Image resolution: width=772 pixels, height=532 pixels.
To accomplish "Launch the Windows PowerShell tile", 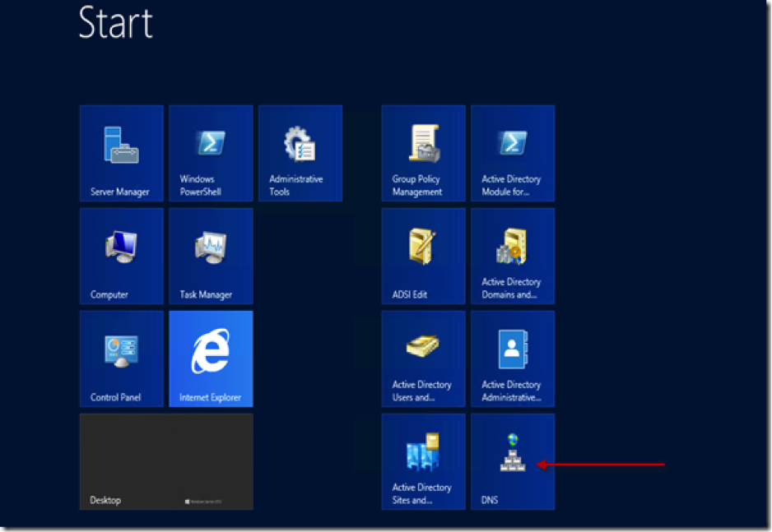I will (x=212, y=154).
